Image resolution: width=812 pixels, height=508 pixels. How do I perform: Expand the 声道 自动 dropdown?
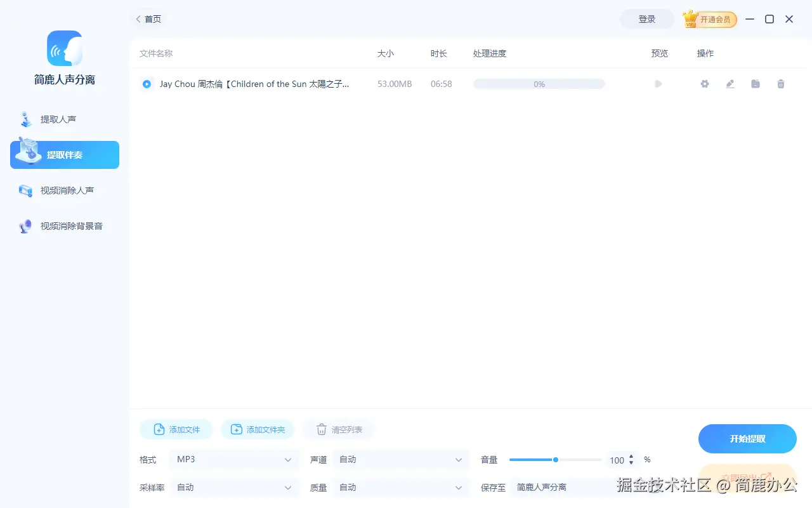pyautogui.click(x=401, y=459)
